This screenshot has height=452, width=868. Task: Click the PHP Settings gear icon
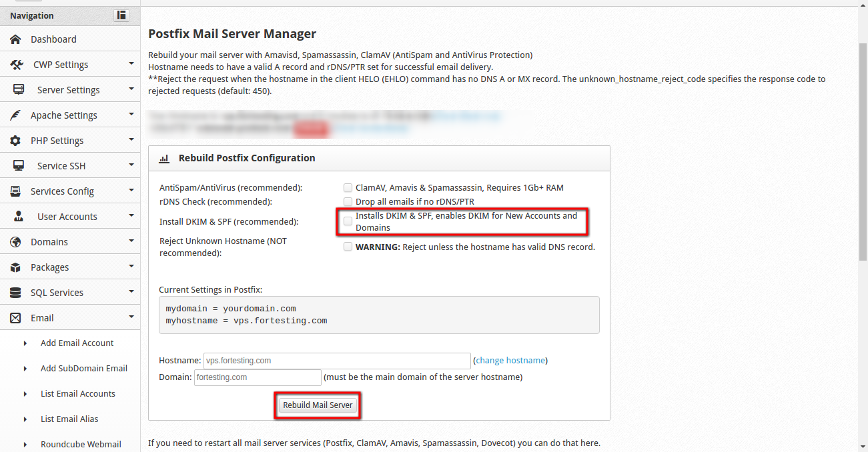(x=15, y=141)
